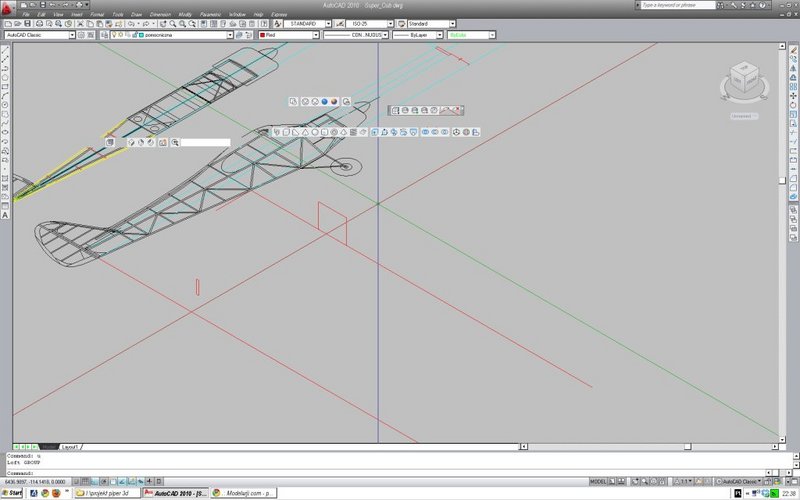
Task: Open the Dimension menu
Action: tap(160, 14)
